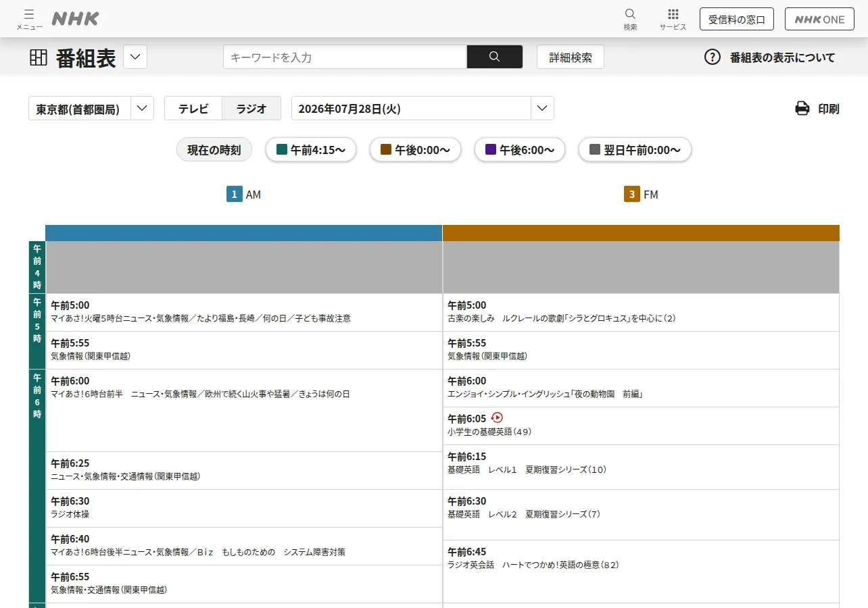This screenshot has height=608, width=868.
Task: Focus the キーワードを入力 search field
Action: (x=345, y=57)
